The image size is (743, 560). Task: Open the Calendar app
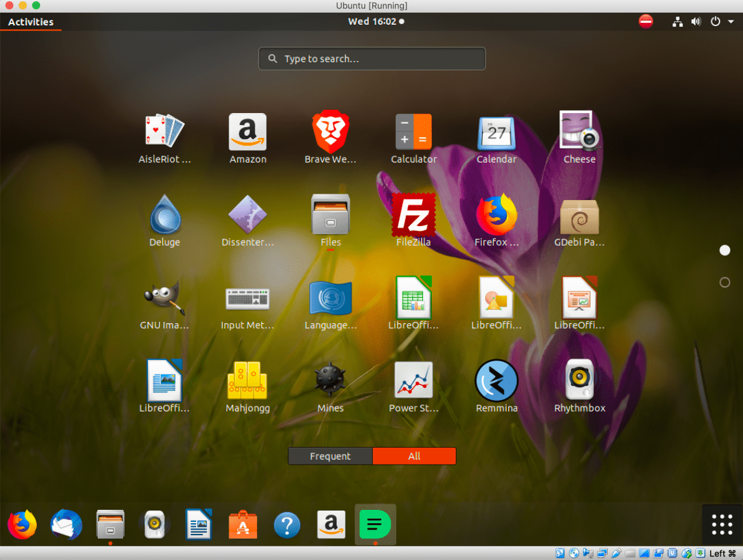496,138
